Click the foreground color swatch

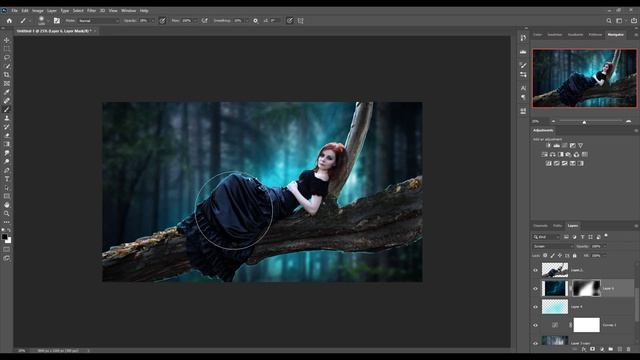pyautogui.click(x=4, y=237)
